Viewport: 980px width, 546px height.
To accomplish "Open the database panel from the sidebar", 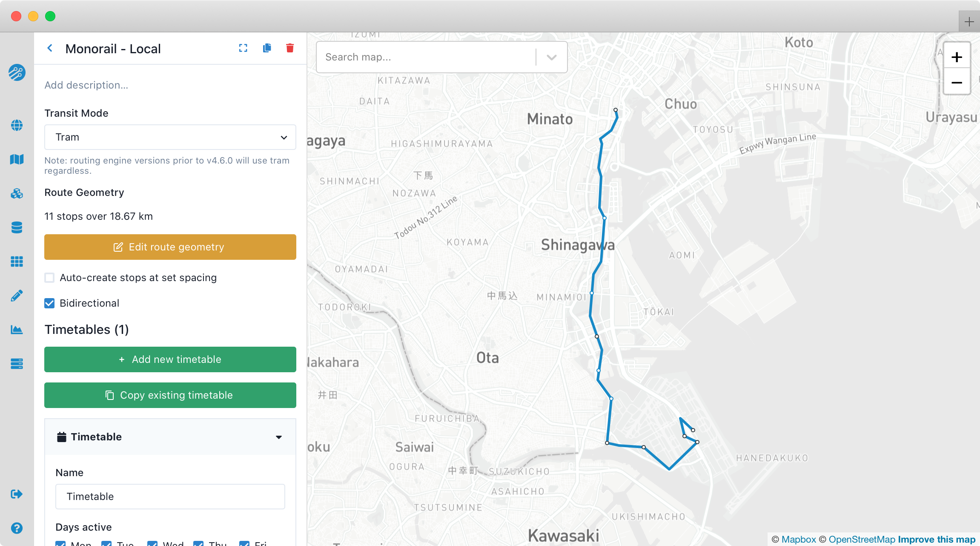I will [x=17, y=227].
